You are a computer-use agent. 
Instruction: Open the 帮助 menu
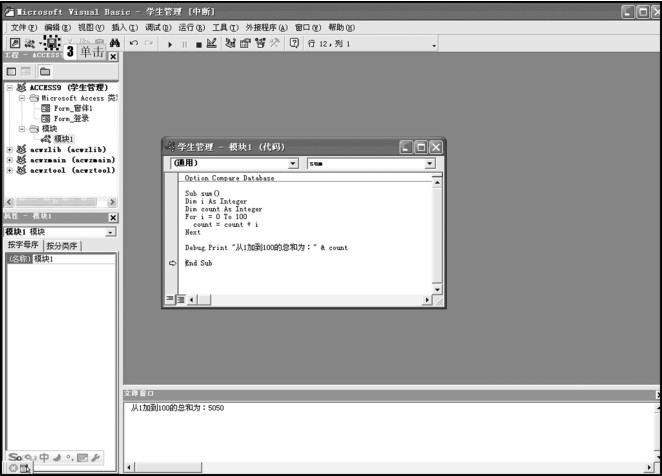click(x=342, y=27)
